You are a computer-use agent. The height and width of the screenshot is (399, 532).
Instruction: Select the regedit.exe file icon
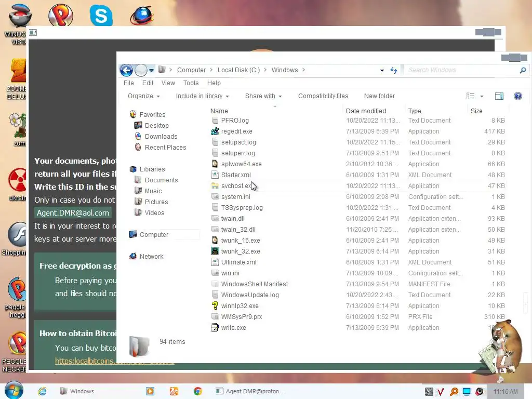[215, 131]
